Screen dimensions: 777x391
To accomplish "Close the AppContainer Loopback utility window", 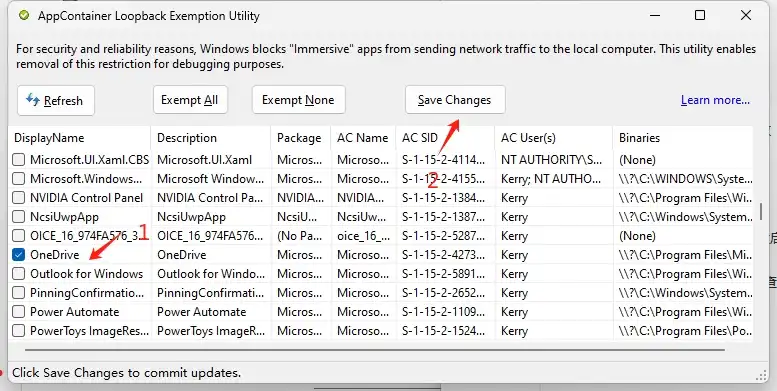I will point(745,15).
